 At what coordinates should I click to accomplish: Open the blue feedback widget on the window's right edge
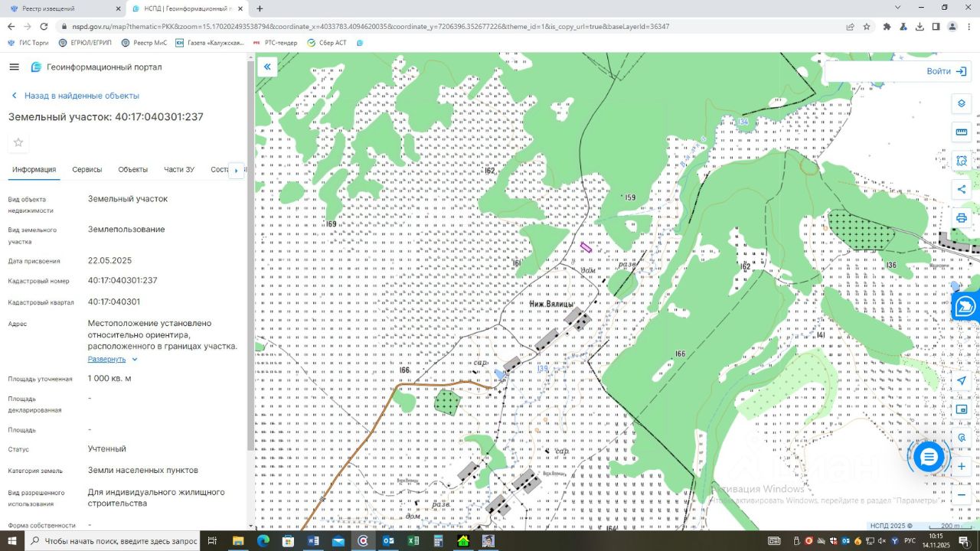967,307
